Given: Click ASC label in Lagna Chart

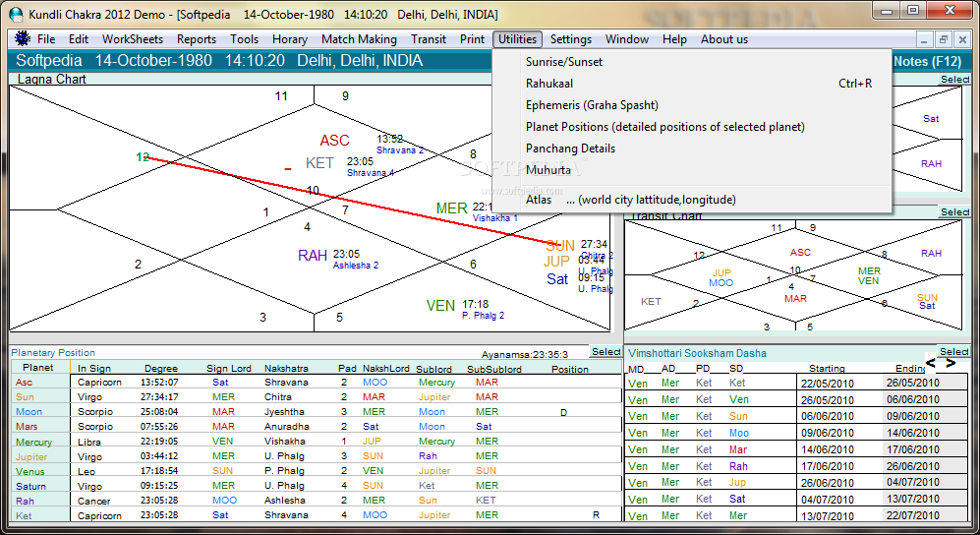Looking at the screenshot, I should click(x=334, y=141).
